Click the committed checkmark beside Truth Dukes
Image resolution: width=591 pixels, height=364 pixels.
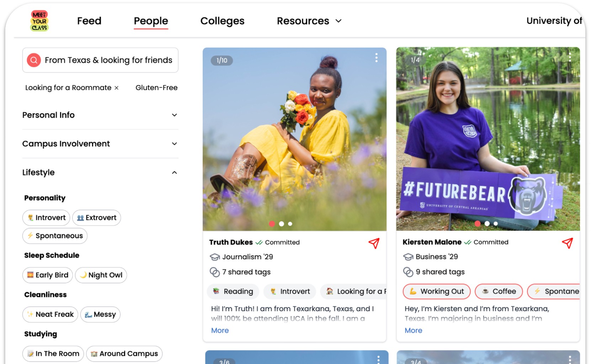[x=259, y=242]
